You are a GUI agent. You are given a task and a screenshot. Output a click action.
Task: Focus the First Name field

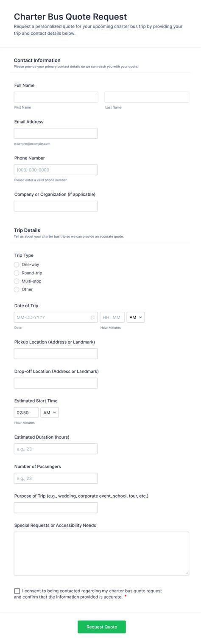point(56,97)
